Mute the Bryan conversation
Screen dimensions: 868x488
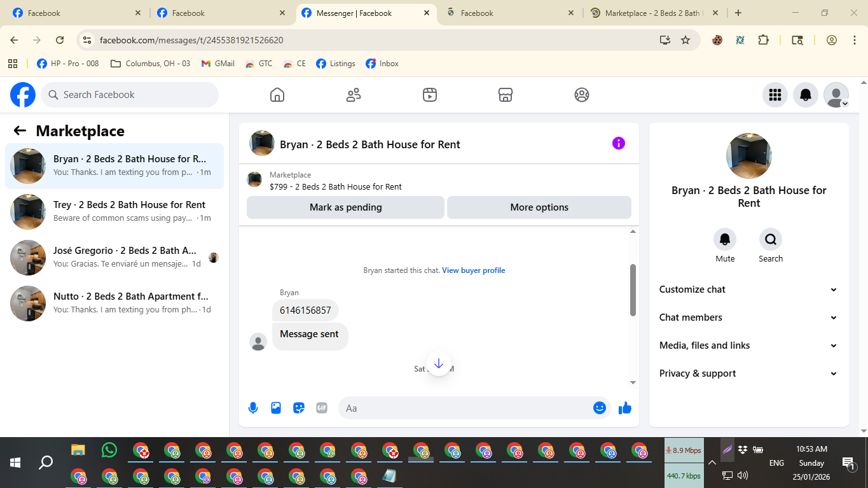click(725, 239)
